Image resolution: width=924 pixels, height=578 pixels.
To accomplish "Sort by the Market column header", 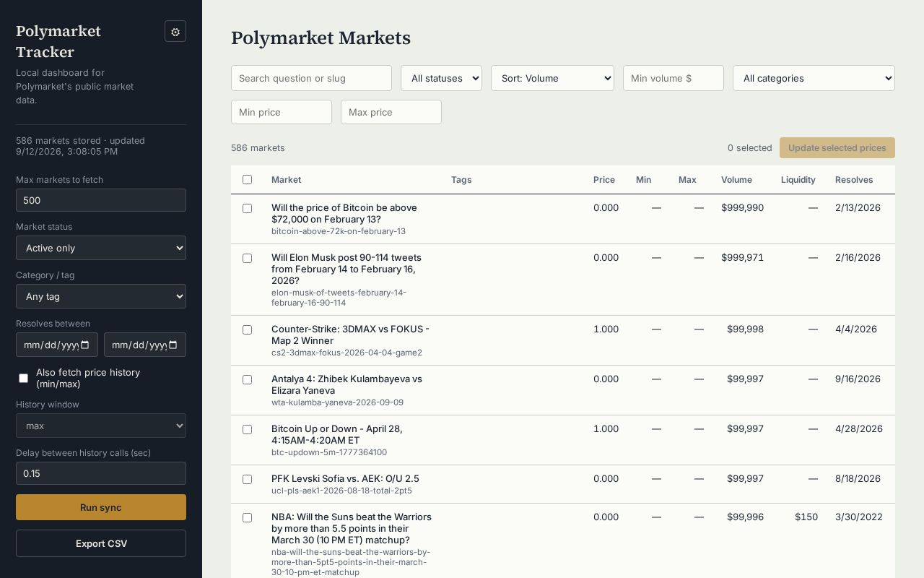I will pyautogui.click(x=286, y=179).
